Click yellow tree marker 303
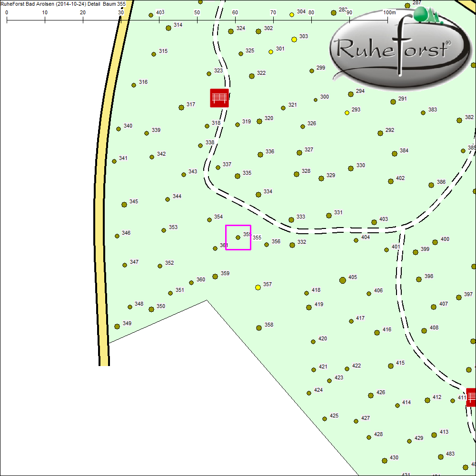Image resolution: width=476 pixels, height=476 pixels. coord(294,39)
